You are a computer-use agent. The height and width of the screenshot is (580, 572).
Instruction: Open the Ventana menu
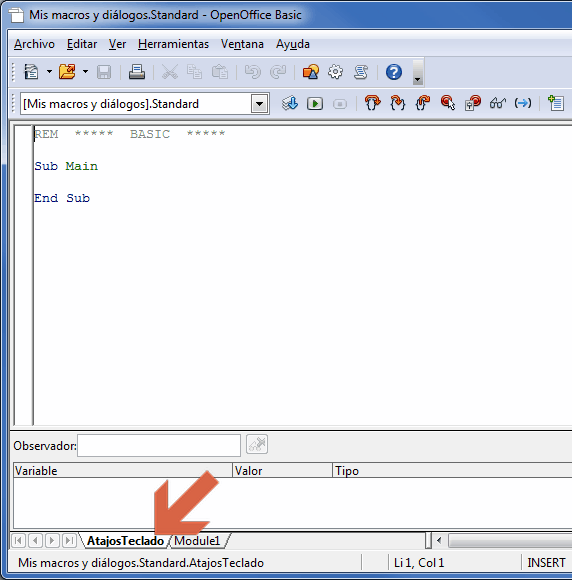coord(242,44)
